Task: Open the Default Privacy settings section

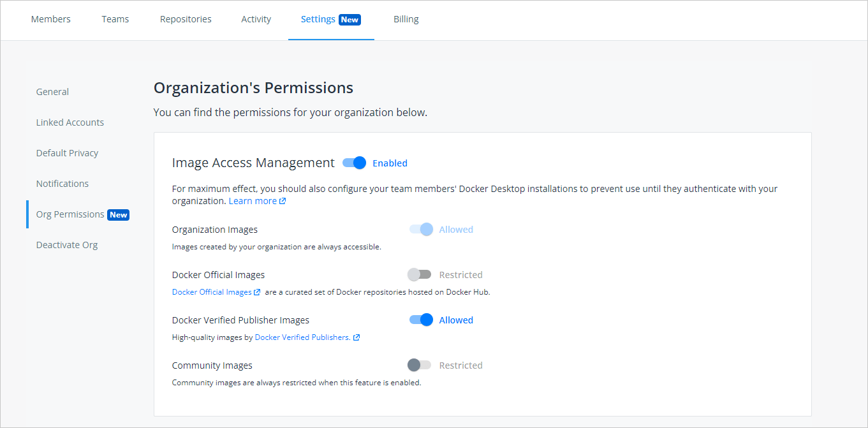Action: pos(67,152)
